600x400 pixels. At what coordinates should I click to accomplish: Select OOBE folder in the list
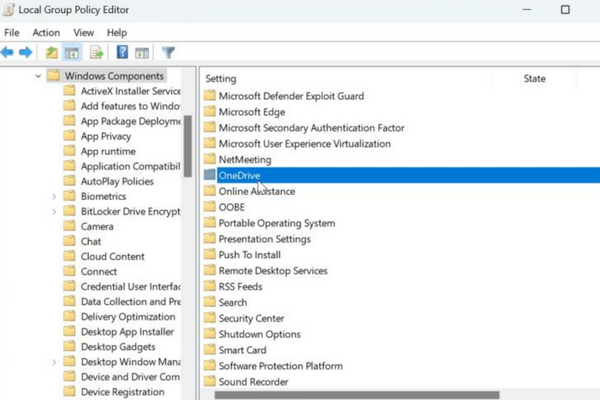pos(232,207)
